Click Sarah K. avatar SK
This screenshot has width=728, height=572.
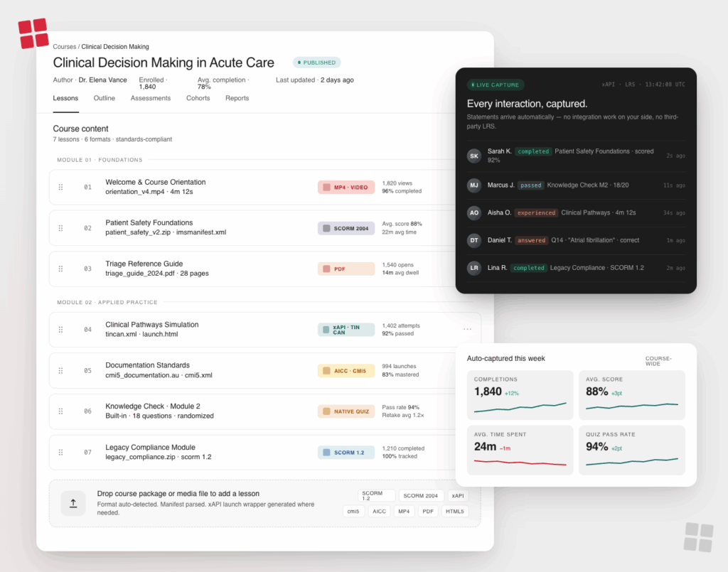474,156
